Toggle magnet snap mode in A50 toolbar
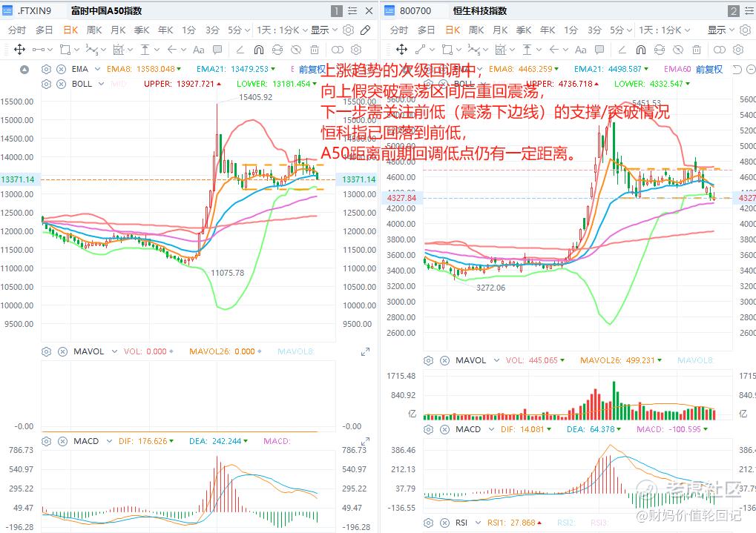Viewport: 756px width, 533px height. [x=259, y=49]
